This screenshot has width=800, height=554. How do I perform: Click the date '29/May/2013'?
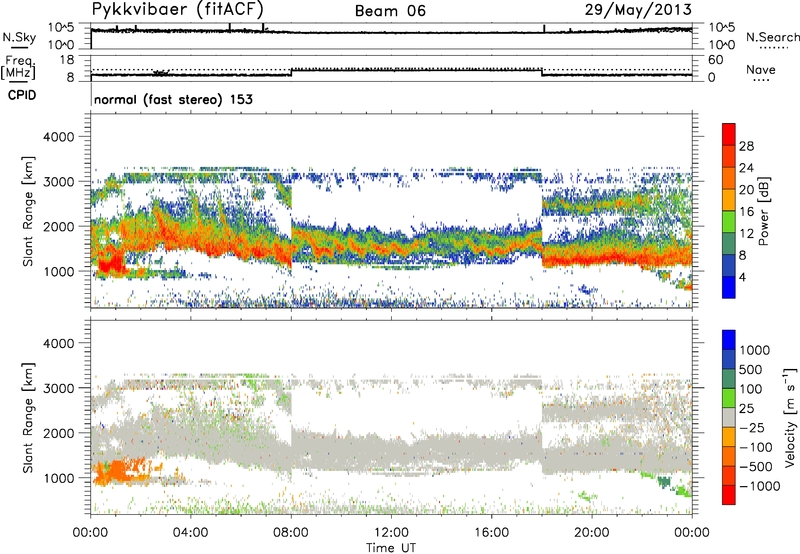click(638, 9)
